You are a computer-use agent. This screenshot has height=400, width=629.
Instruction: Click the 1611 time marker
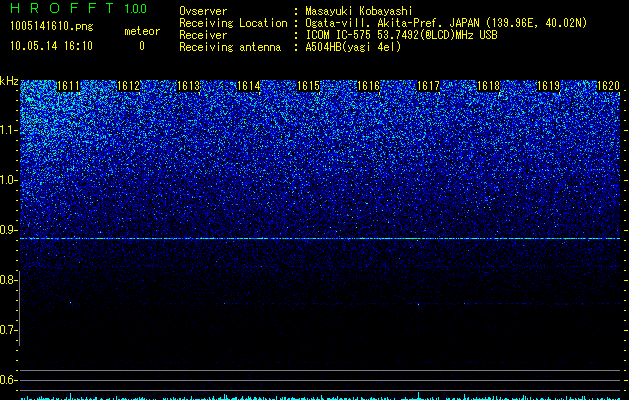tap(69, 86)
